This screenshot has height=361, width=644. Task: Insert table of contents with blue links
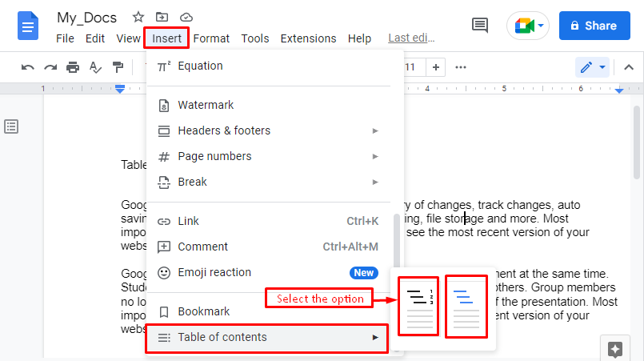466,307
